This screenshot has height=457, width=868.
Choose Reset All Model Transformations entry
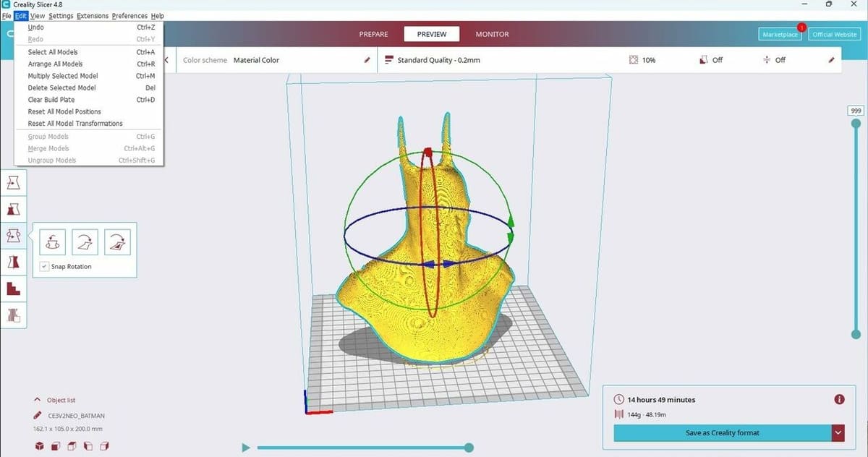[90, 123]
